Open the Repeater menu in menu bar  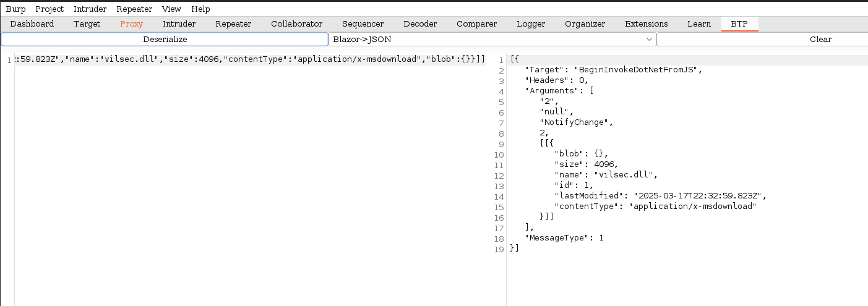point(134,9)
